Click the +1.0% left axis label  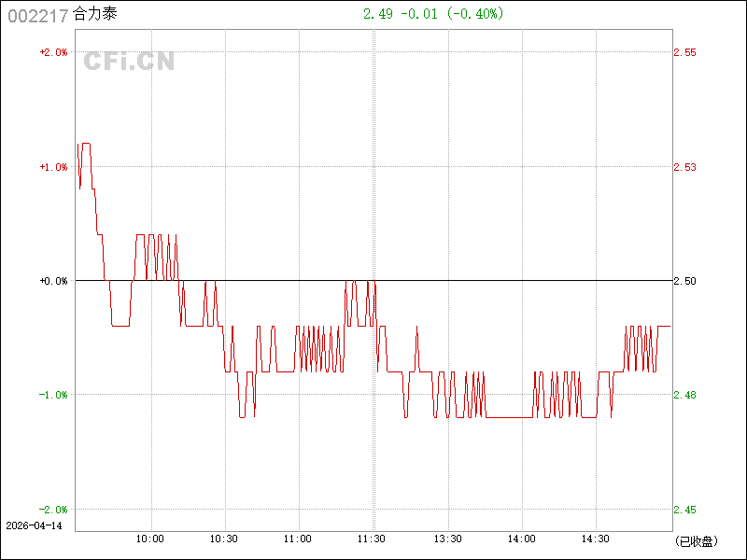click(53, 167)
